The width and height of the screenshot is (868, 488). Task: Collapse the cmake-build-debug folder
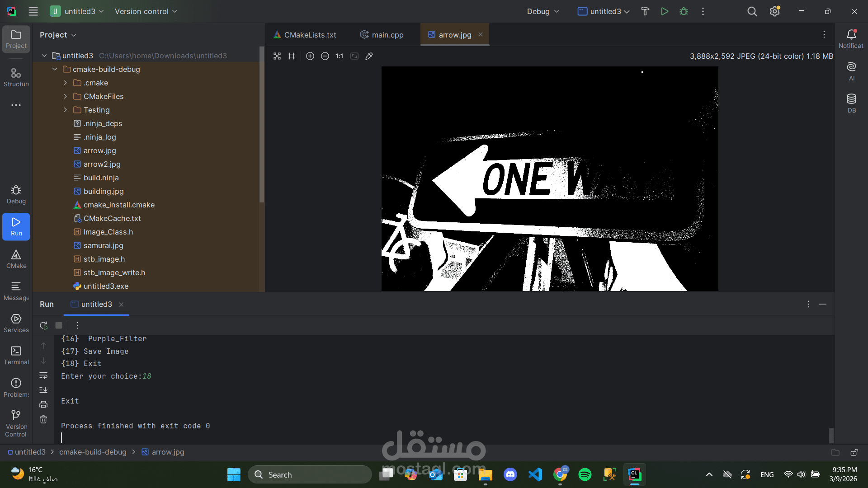(55, 69)
